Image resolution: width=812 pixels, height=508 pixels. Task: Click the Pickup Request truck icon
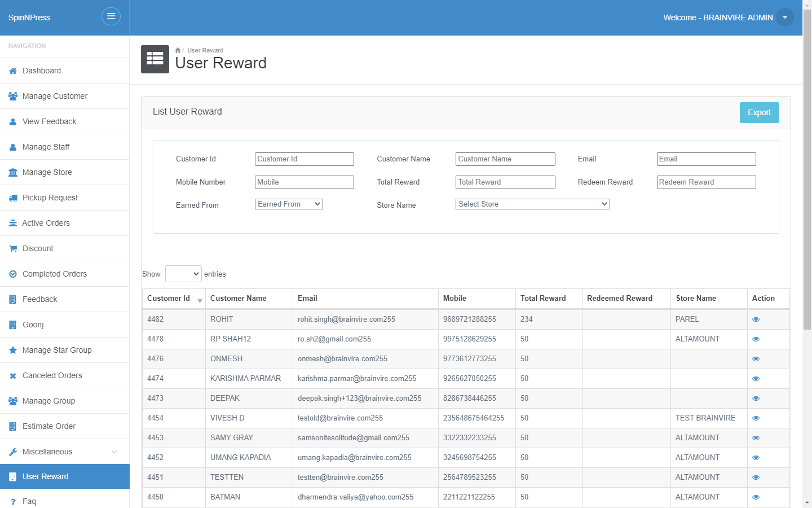click(13, 198)
